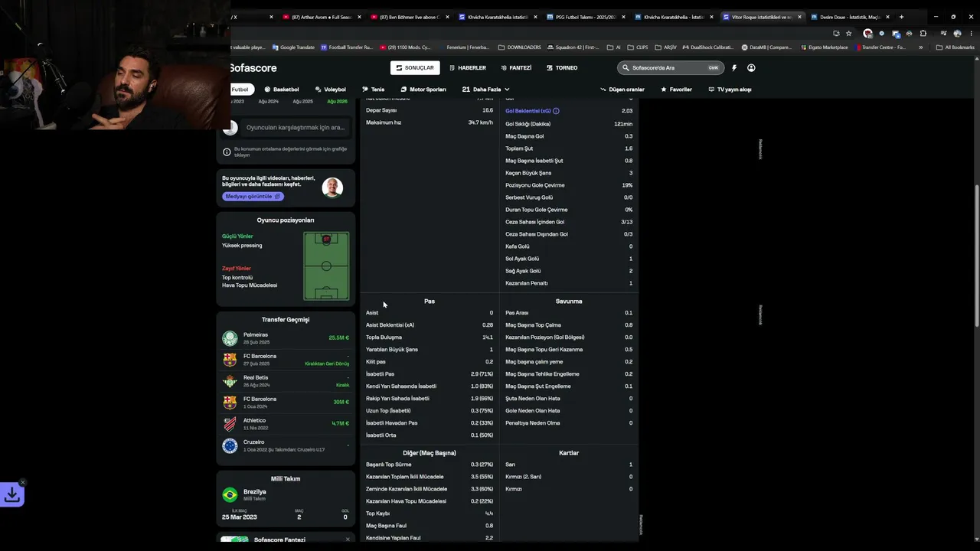The width and height of the screenshot is (980, 551).
Task: Open the Palmeiras club crest in transfer history
Action: coord(230,338)
